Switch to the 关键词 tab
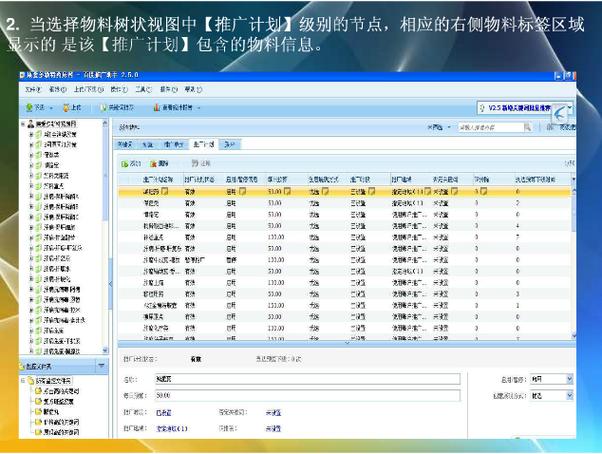602x454 pixels. 125,145
